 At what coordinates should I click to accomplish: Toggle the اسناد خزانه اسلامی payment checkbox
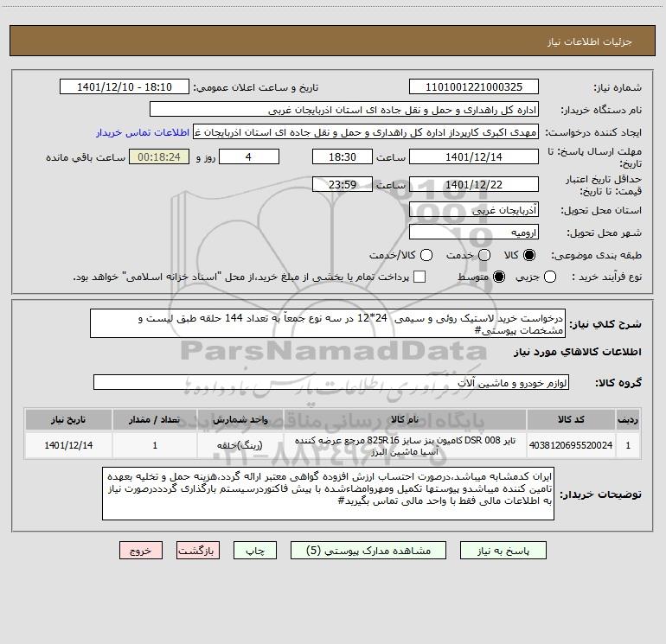pyautogui.click(x=419, y=277)
